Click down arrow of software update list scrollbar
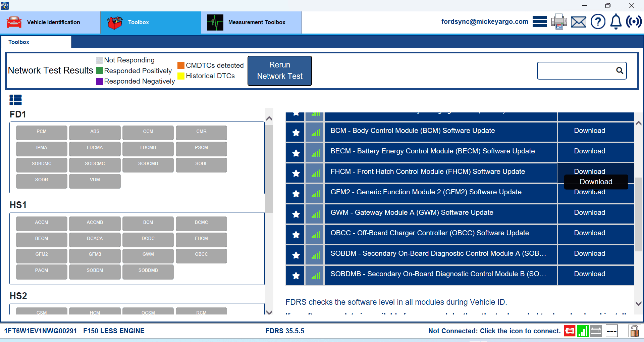 click(639, 303)
